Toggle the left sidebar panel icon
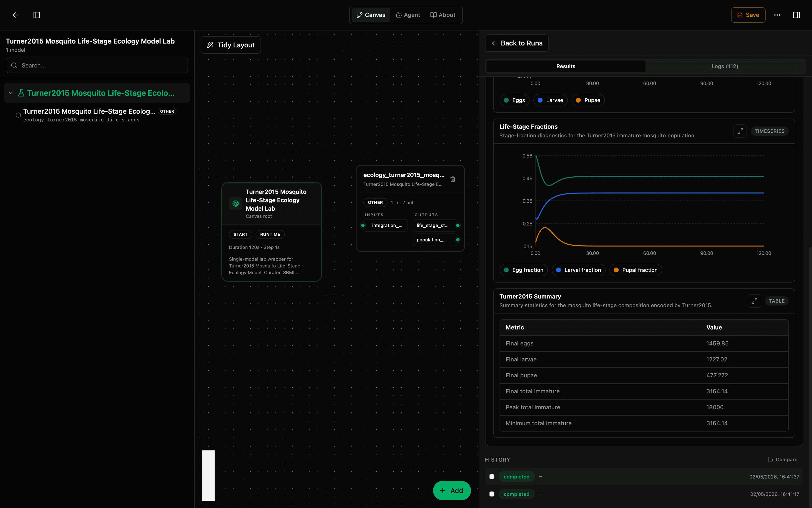The width and height of the screenshot is (812, 508). click(x=37, y=15)
